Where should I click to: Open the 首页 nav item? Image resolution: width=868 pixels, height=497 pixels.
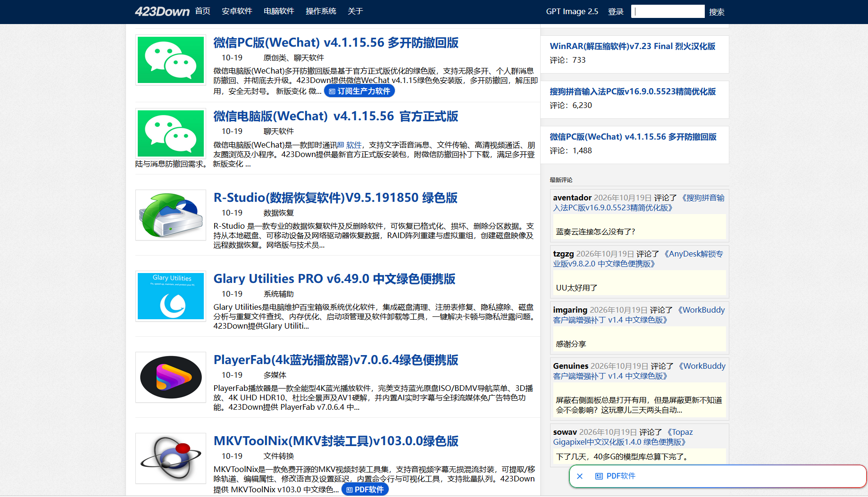pyautogui.click(x=203, y=11)
